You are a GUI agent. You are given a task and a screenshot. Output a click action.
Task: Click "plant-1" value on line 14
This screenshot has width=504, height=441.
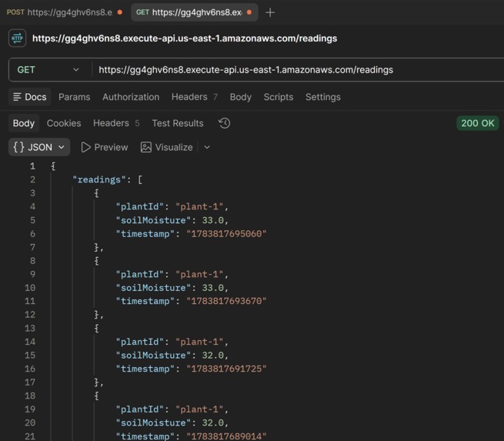pos(199,342)
